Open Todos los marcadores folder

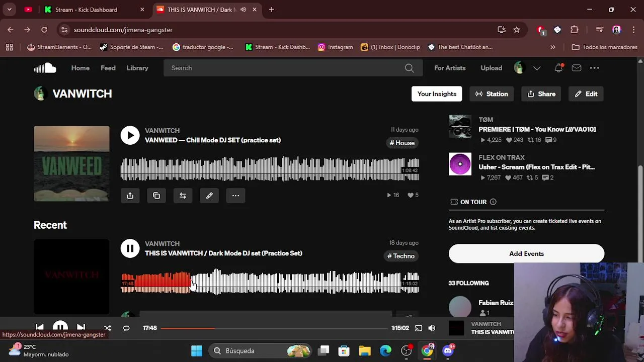605,47
